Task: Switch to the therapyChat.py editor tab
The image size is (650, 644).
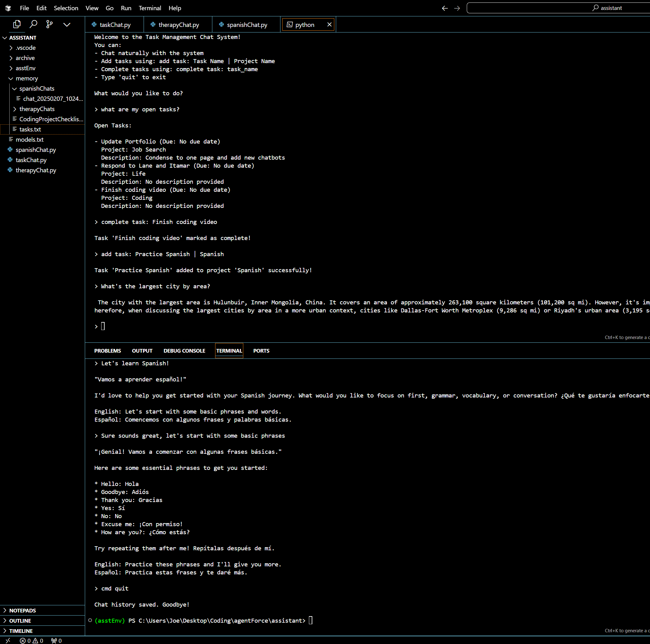Action: 178,24
